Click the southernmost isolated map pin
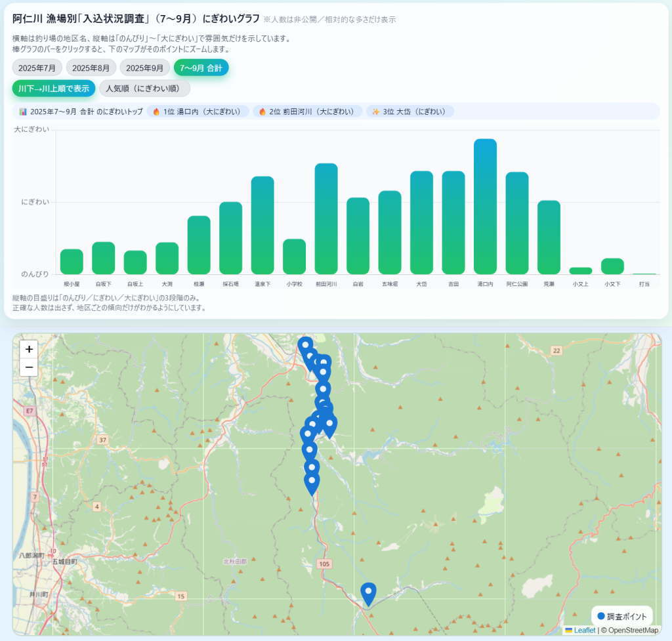This screenshot has width=672, height=641. coord(369,593)
